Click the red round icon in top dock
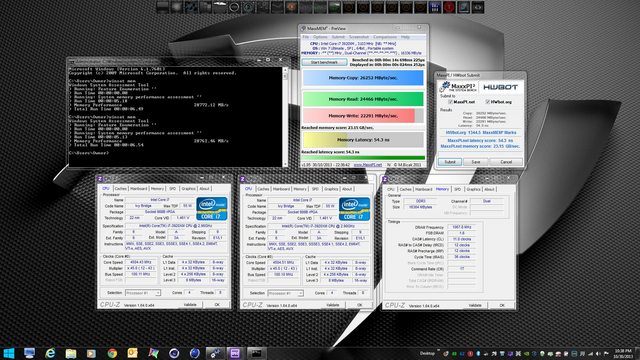This screenshot has width=640, height=360. tap(449, 7)
